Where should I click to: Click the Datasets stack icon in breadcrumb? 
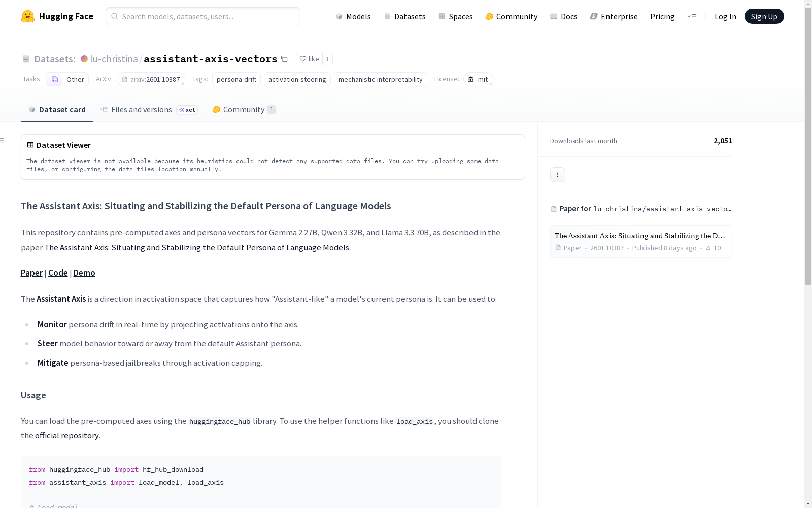tap(26, 59)
